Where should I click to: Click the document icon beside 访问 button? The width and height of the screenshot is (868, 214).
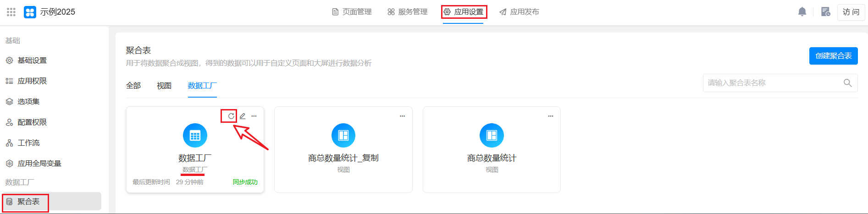825,12
